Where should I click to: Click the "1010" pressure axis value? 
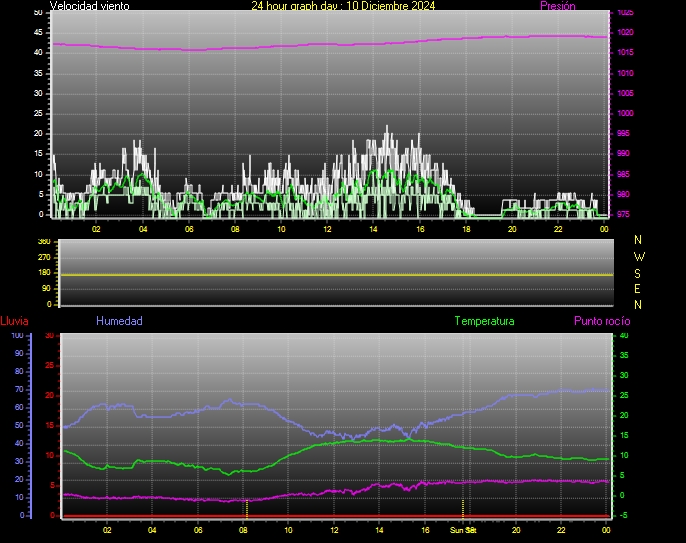tap(625, 73)
